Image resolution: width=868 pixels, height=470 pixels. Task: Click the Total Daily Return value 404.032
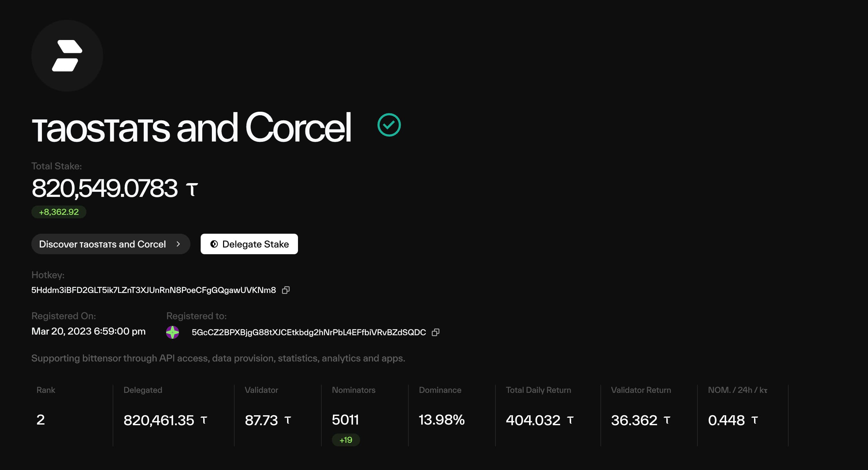click(533, 420)
